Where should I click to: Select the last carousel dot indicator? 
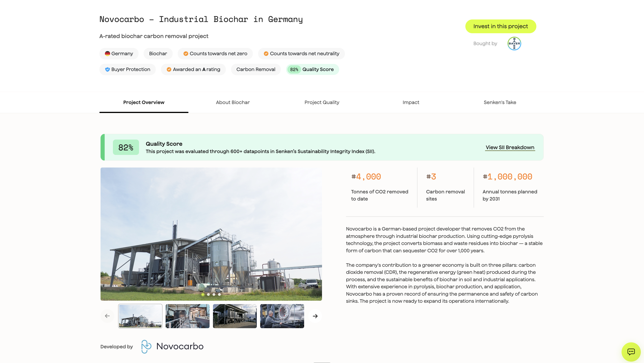(219, 294)
